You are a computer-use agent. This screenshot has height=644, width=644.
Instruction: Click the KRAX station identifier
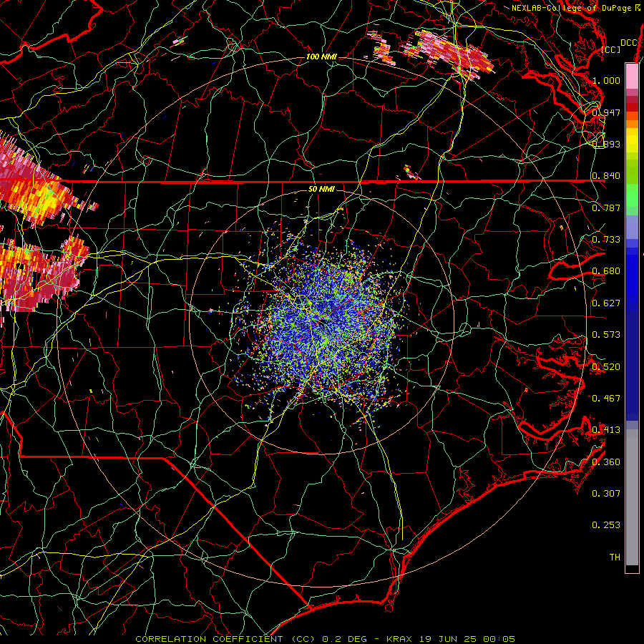coord(399,639)
